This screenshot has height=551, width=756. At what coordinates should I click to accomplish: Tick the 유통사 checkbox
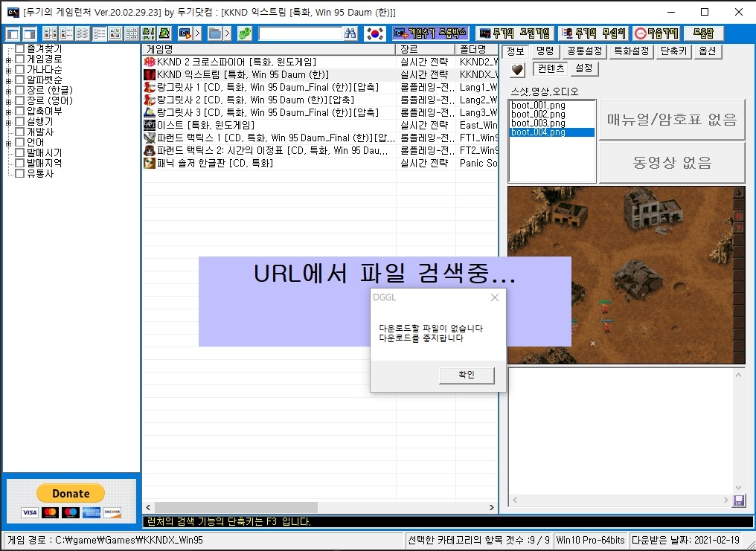(x=20, y=174)
